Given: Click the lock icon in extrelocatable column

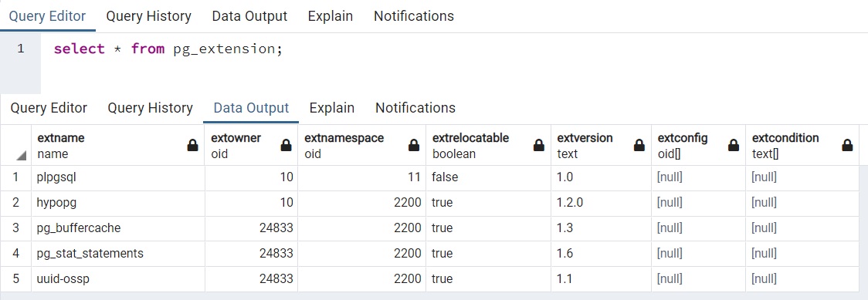Looking at the screenshot, I should (x=538, y=146).
